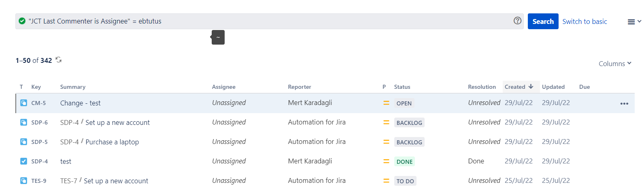The width and height of the screenshot is (644, 193).
Task: Open 'Set up a new account' in TES-9 row
Action: 116,181
